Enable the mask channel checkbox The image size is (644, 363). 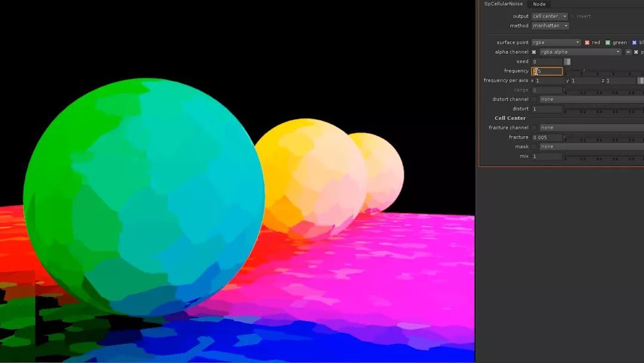[x=534, y=147]
